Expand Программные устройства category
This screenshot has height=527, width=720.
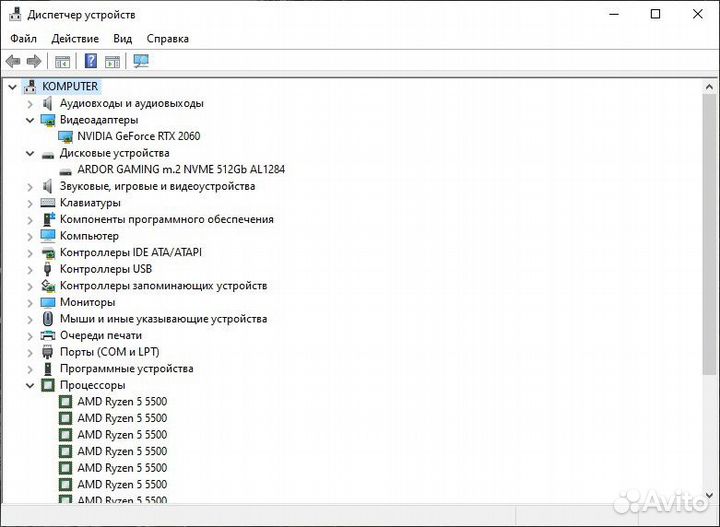pos(30,369)
